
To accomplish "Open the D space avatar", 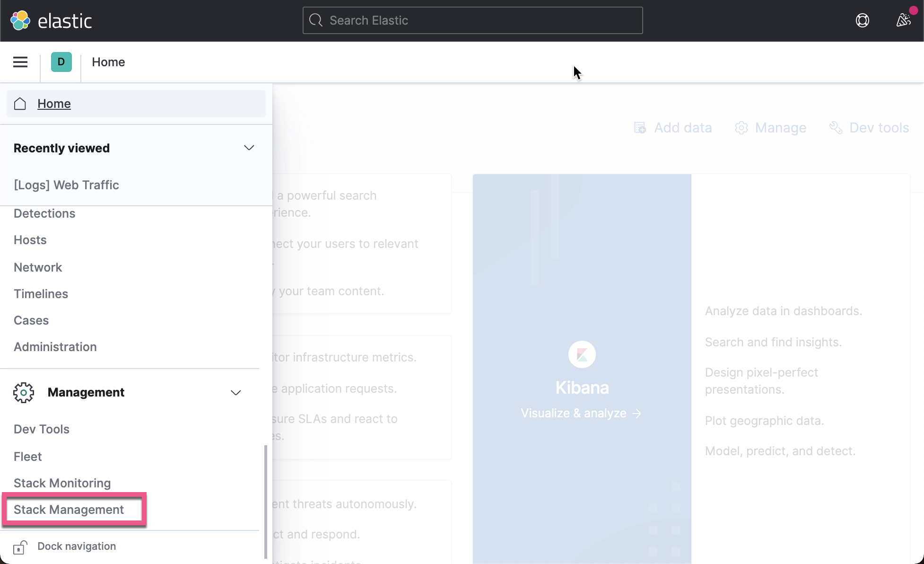I will coord(61,62).
